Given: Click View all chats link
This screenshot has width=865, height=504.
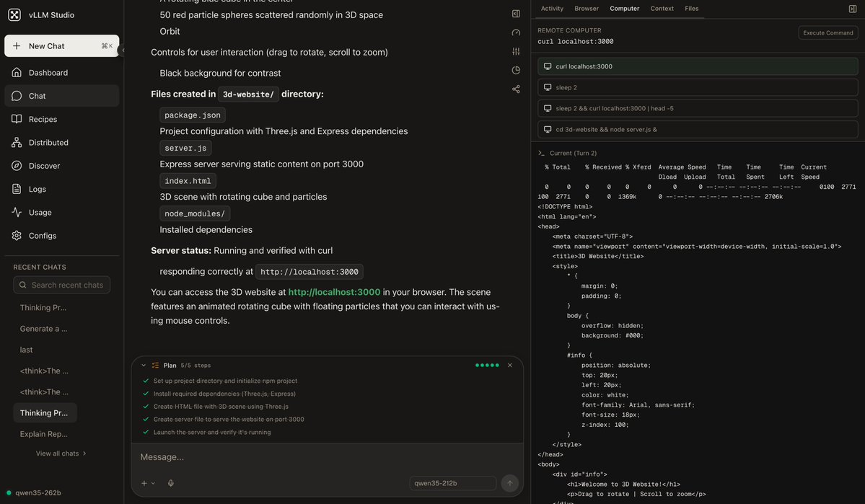Looking at the screenshot, I should (x=61, y=454).
